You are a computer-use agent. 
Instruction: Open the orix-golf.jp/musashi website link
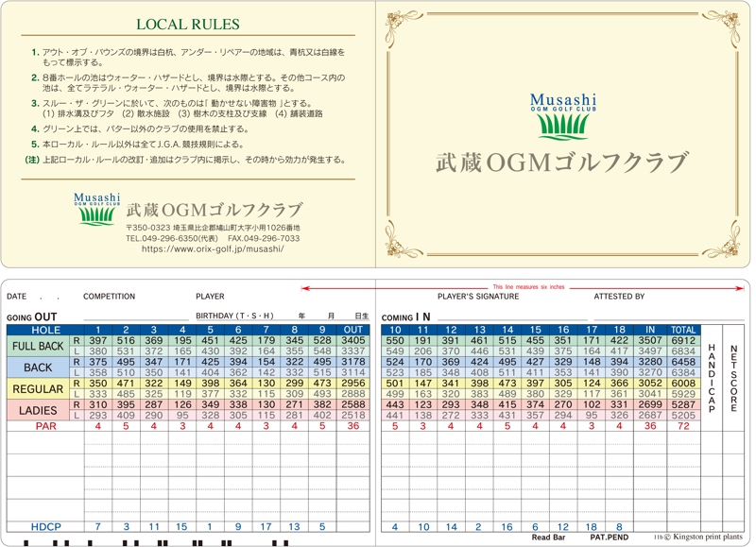[213, 249]
